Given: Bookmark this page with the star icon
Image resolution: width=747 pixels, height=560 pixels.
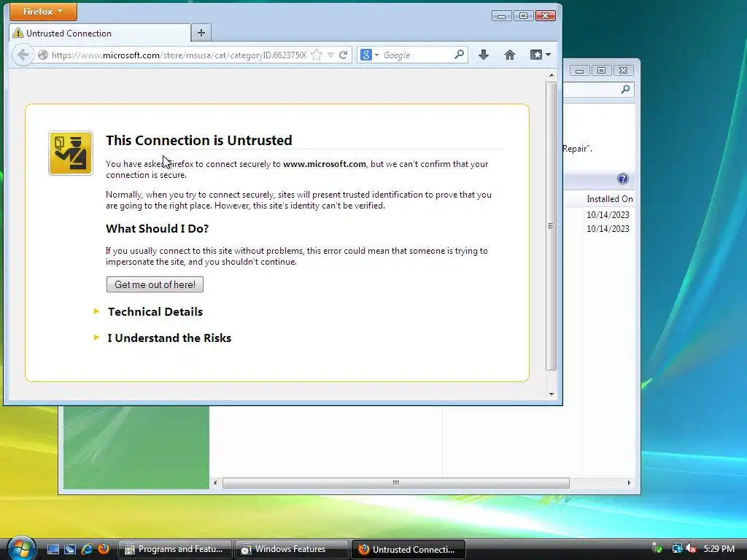Looking at the screenshot, I should pos(317,55).
